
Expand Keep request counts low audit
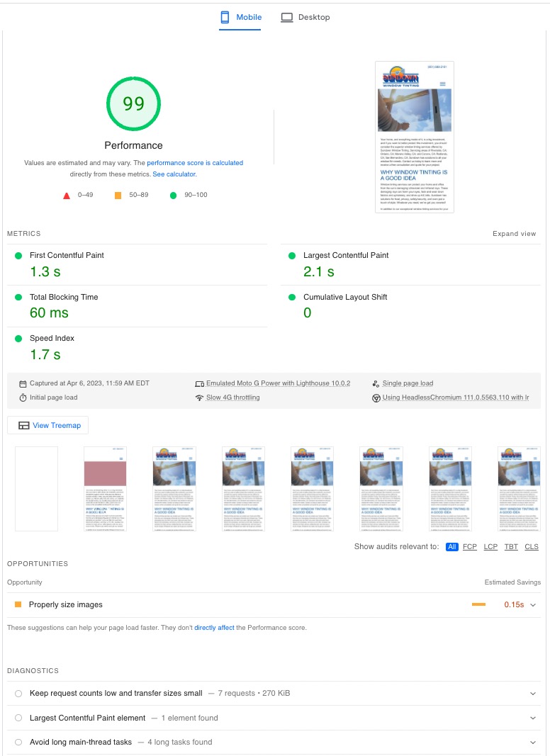532,694
